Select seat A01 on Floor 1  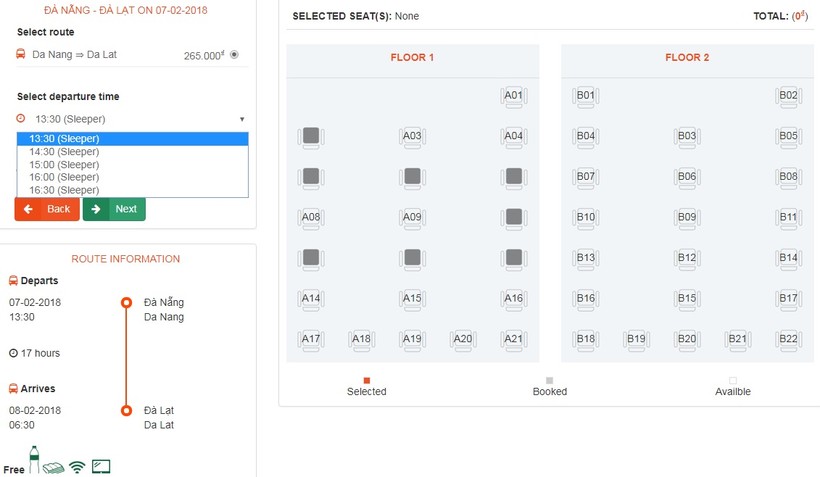513,96
